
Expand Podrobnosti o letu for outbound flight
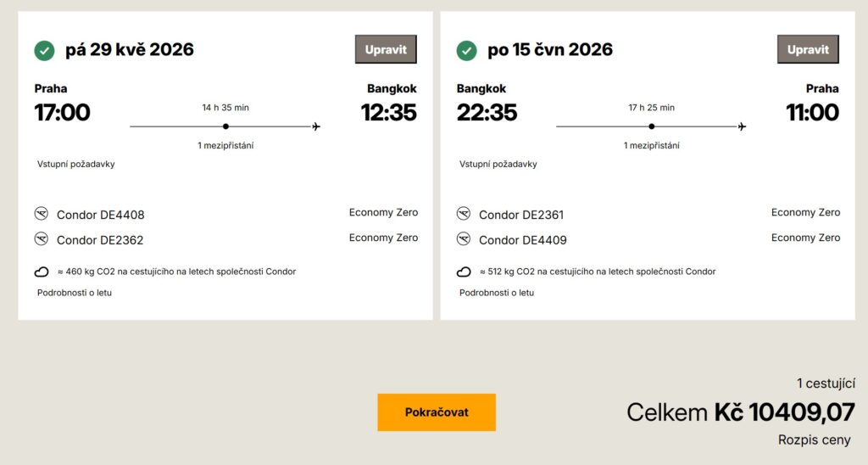(x=75, y=293)
